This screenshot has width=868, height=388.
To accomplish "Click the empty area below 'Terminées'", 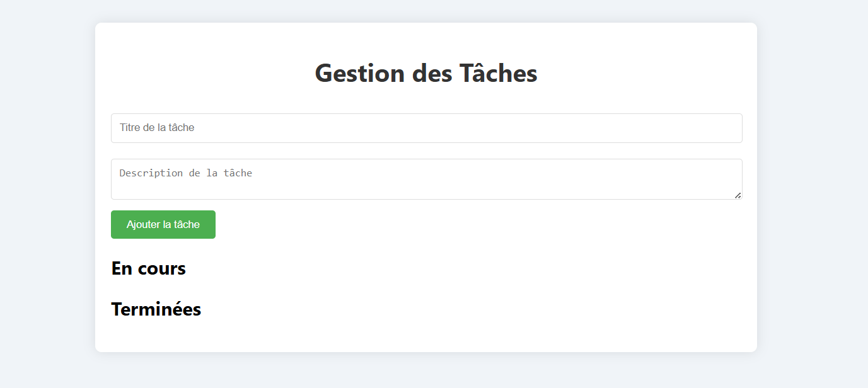I will [x=426, y=335].
